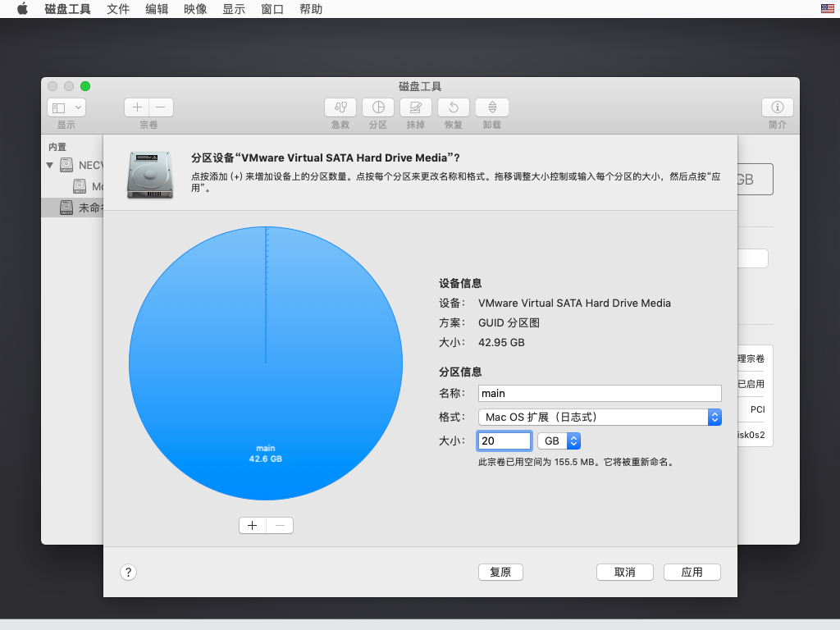Add a partition with the plus button
840x630 pixels.
click(252, 525)
